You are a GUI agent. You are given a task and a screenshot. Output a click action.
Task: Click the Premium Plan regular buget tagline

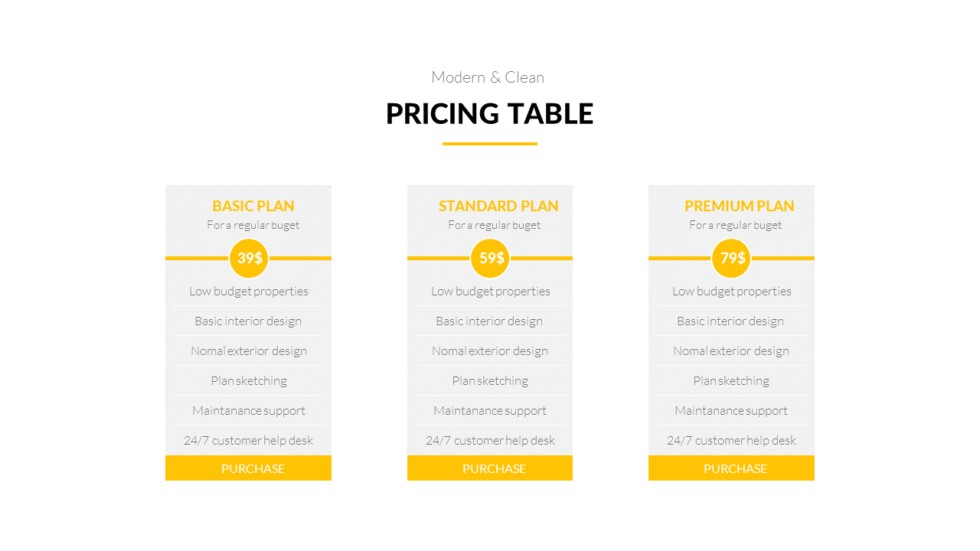(x=735, y=225)
